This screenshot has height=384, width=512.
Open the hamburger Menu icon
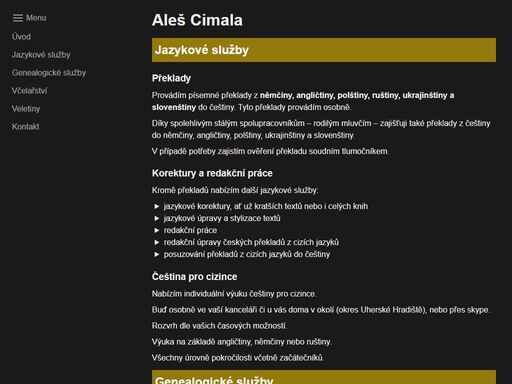click(x=18, y=18)
